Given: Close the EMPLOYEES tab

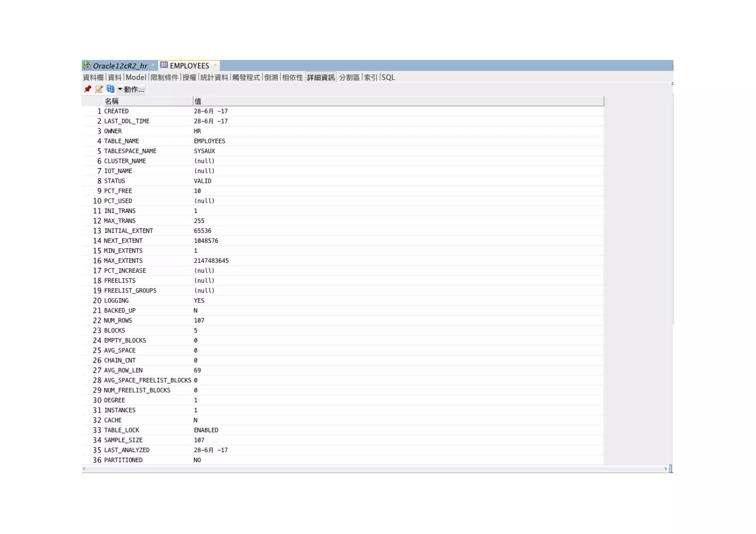Looking at the screenshot, I should click(x=215, y=65).
